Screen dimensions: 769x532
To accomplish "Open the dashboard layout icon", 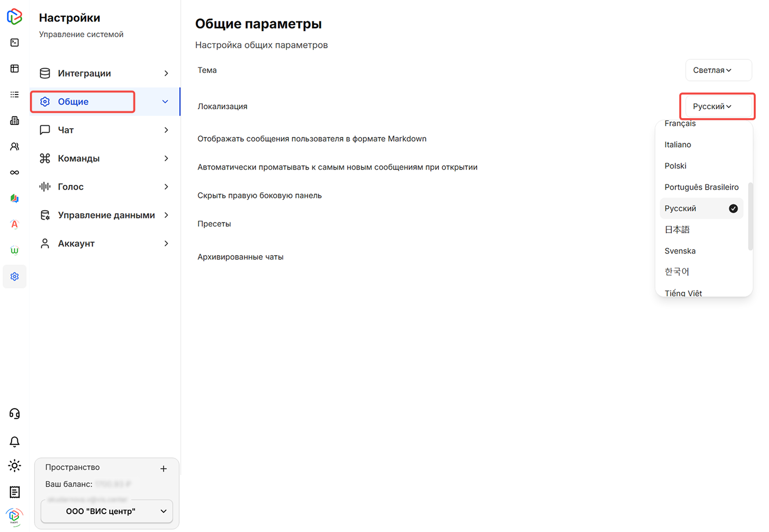I will pyautogui.click(x=14, y=68).
